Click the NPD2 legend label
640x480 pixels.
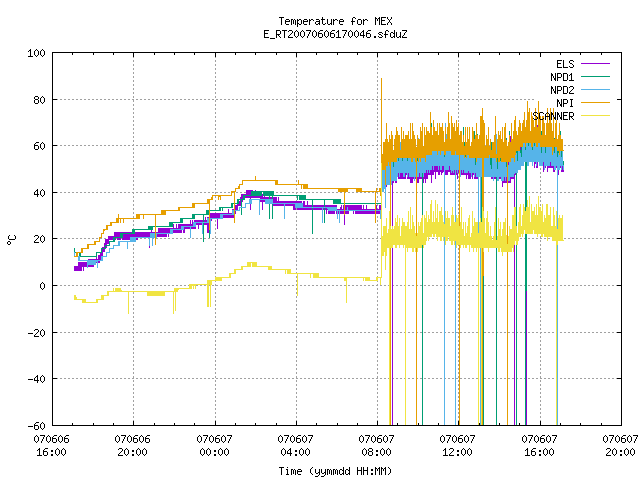[562, 90]
